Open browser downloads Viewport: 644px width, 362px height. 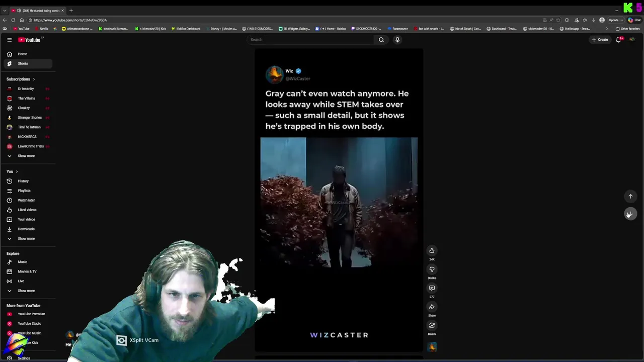(593, 20)
